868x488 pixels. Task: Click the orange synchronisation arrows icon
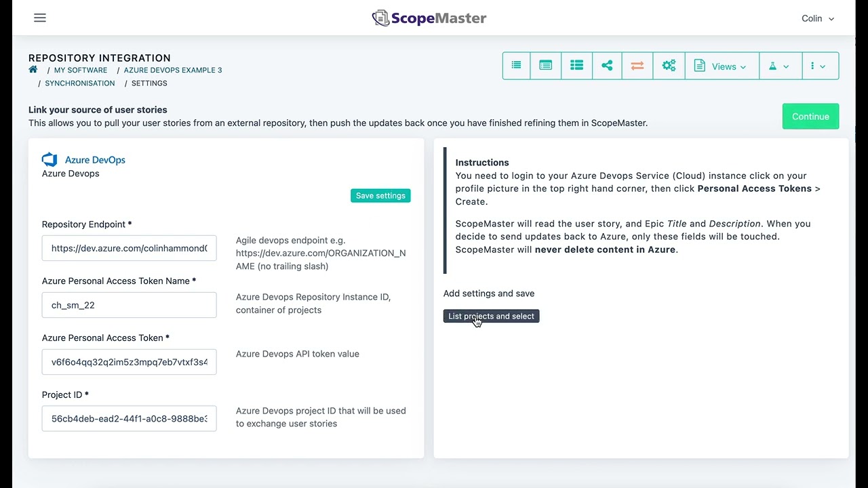(637, 66)
